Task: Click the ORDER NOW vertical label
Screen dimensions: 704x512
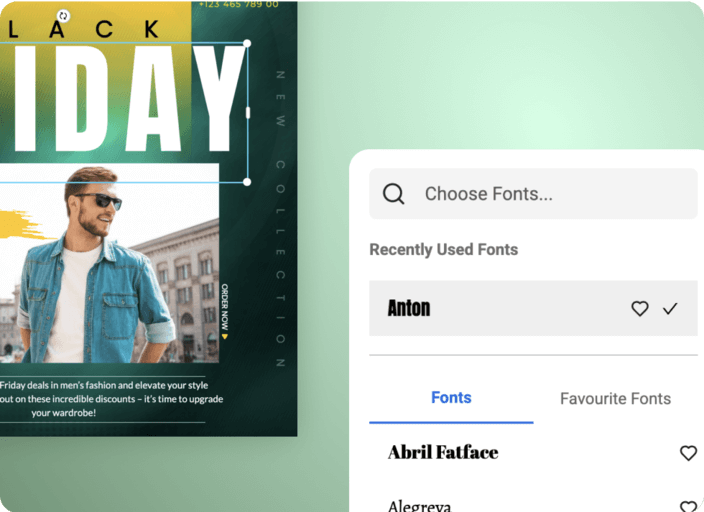Action: tap(224, 311)
